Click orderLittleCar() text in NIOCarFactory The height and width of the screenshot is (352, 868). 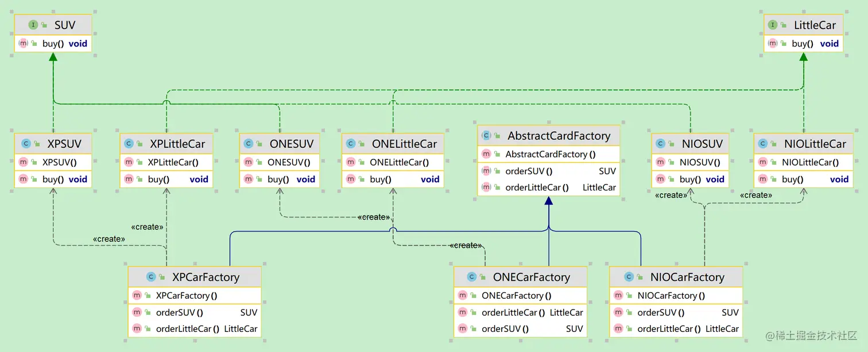tap(669, 329)
